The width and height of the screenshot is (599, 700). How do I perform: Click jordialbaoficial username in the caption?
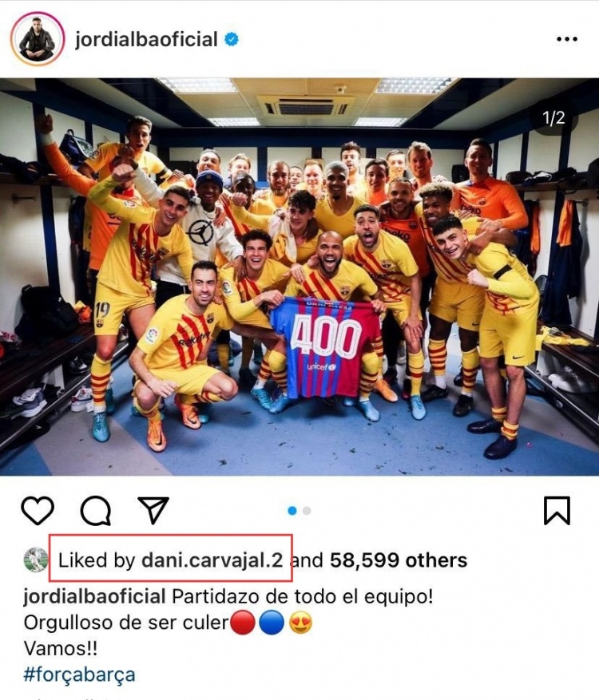(95, 596)
